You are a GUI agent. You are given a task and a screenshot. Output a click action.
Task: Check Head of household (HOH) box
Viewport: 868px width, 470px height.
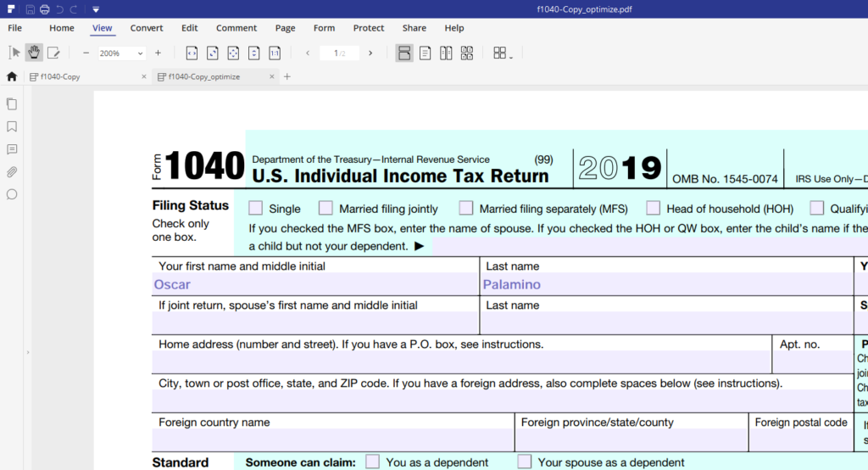pyautogui.click(x=654, y=208)
